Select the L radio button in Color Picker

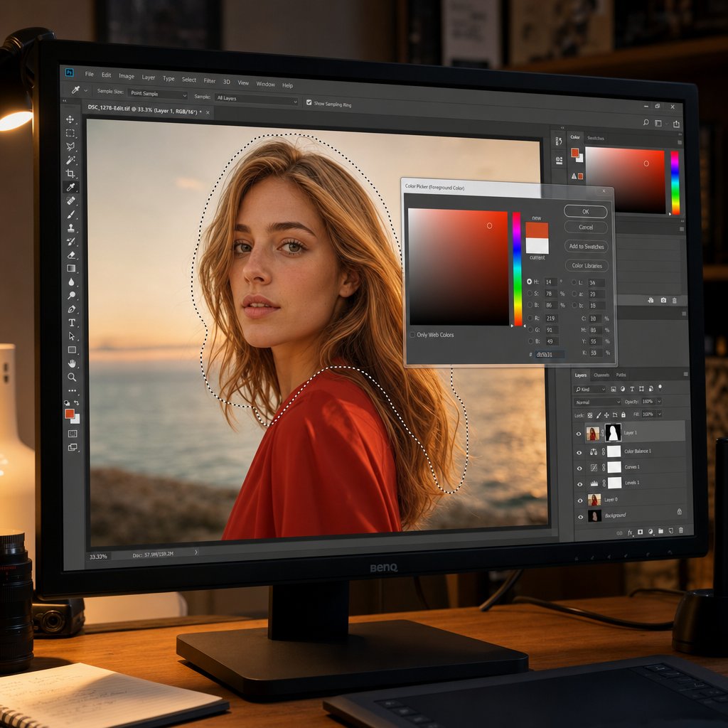574,282
